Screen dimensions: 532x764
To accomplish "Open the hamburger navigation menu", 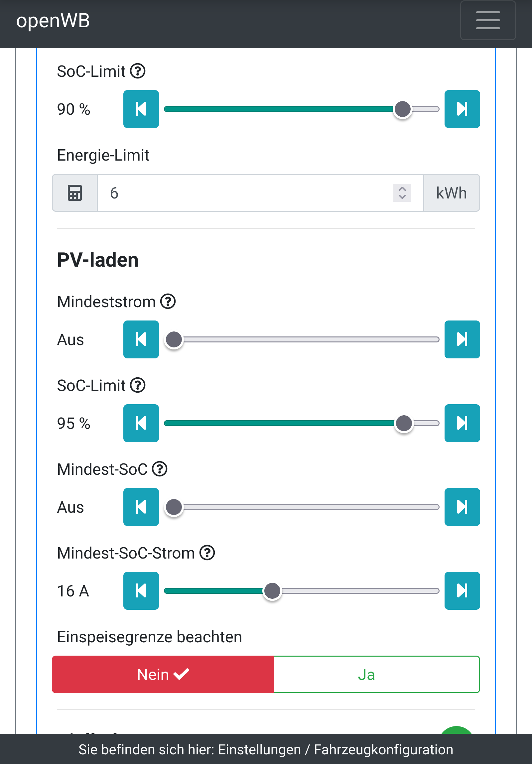I will [487, 20].
